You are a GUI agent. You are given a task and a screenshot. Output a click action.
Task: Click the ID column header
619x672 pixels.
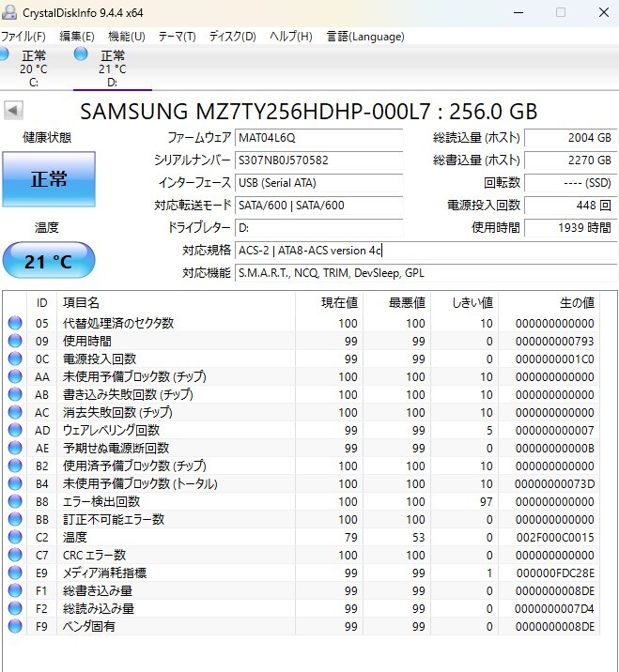pyautogui.click(x=41, y=302)
